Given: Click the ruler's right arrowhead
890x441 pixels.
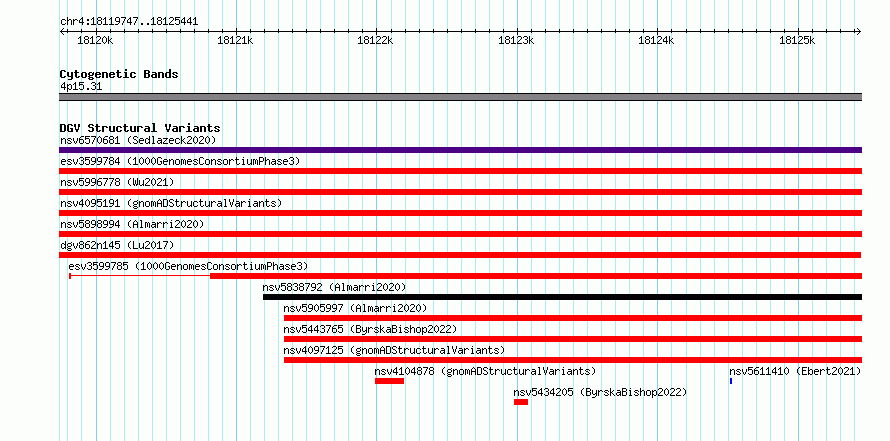Looking at the screenshot, I should (859, 31).
